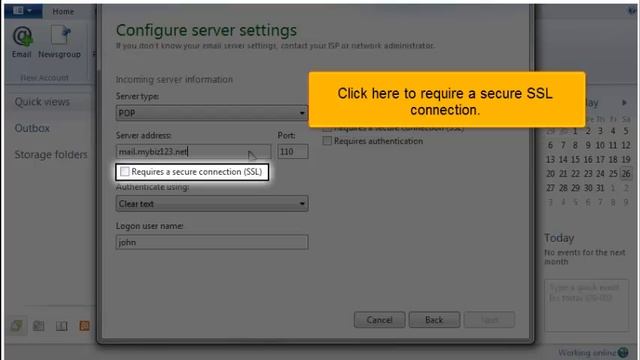The width and height of the screenshot is (640, 360).
Task: Switch to the Home ribbon tab
Action: tap(63, 11)
